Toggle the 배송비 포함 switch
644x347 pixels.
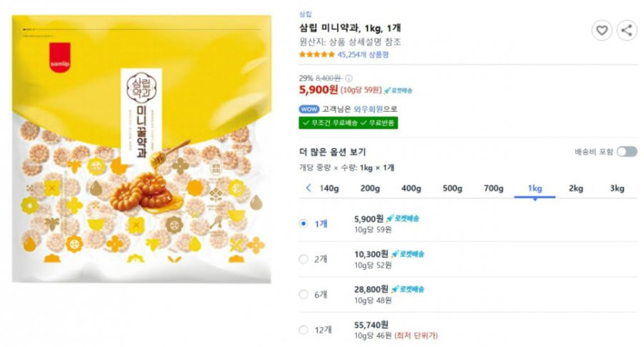626,152
